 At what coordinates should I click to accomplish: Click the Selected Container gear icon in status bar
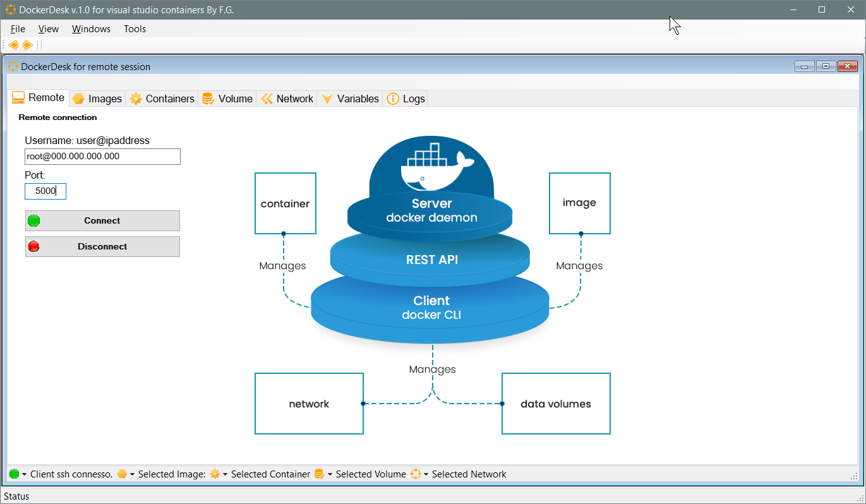215,474
